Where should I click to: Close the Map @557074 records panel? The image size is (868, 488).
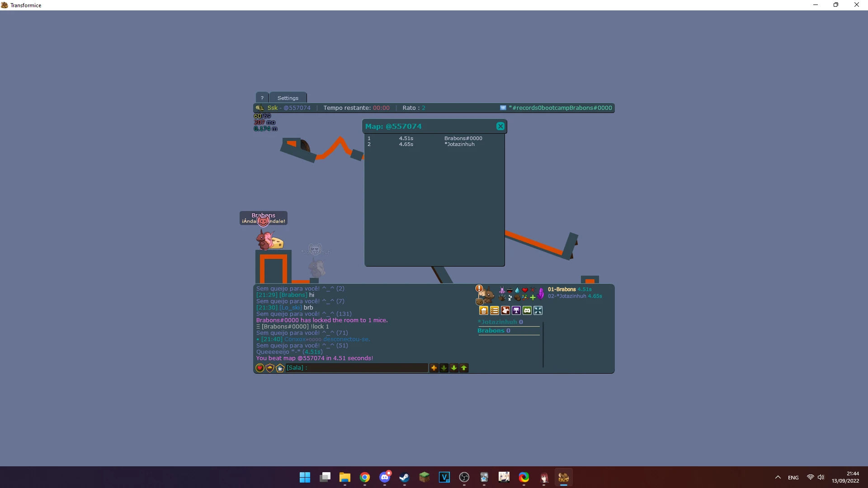[500, 127]
